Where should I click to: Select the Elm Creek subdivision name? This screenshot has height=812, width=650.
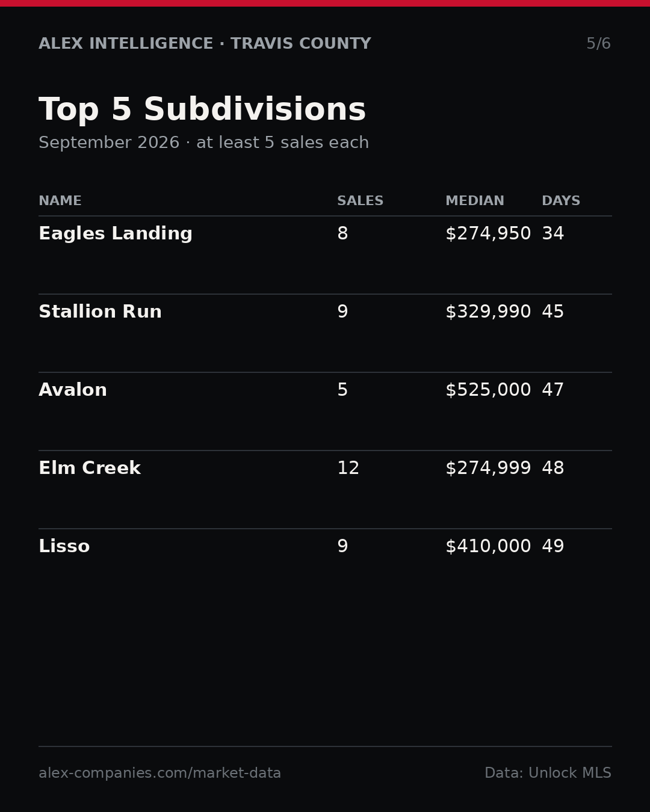90,469
